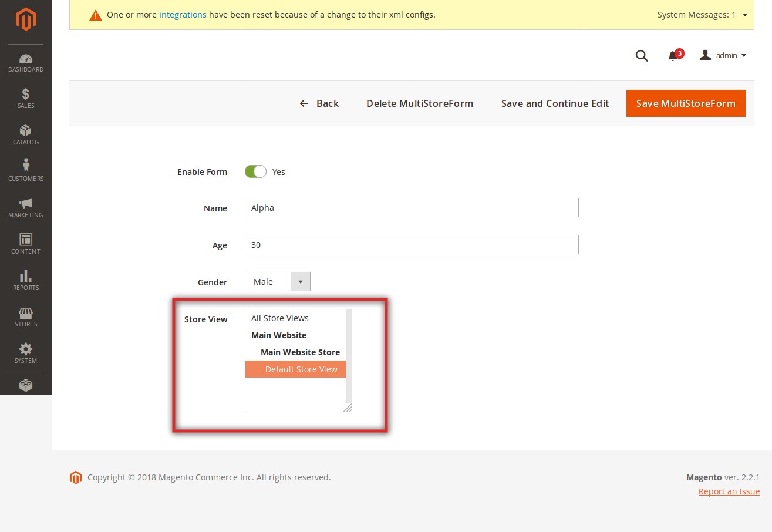Expand the admin account menu

723,55
